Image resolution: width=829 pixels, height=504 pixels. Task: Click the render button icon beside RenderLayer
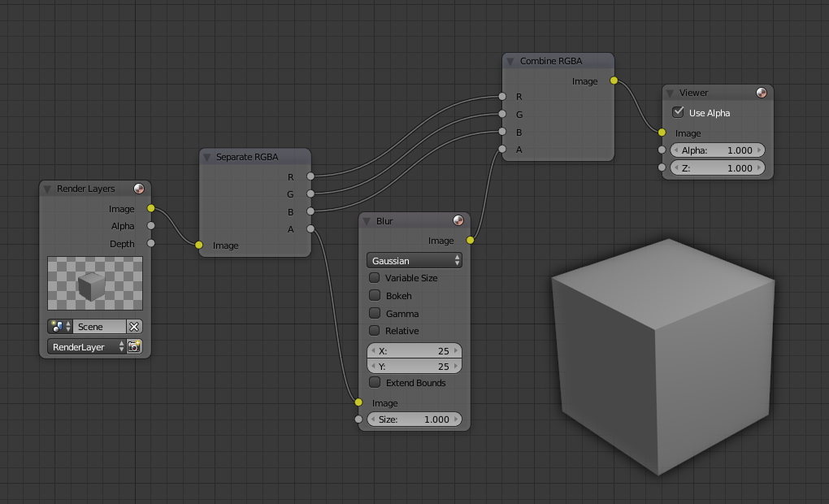point(134,347)
